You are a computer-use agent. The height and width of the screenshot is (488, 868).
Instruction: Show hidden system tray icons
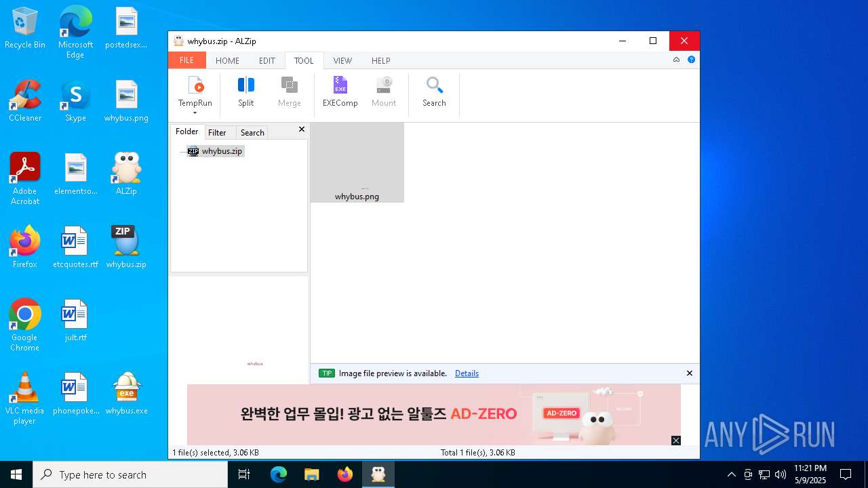pos(731,474)
